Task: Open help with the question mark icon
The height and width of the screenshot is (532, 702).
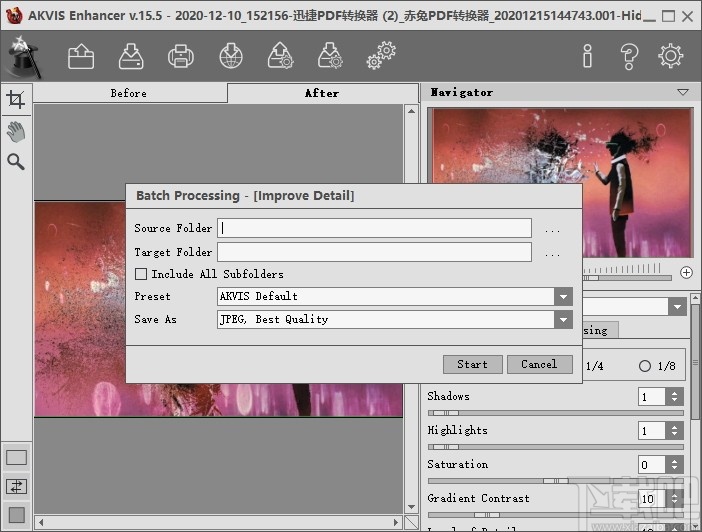Action: tap(629, 56)
